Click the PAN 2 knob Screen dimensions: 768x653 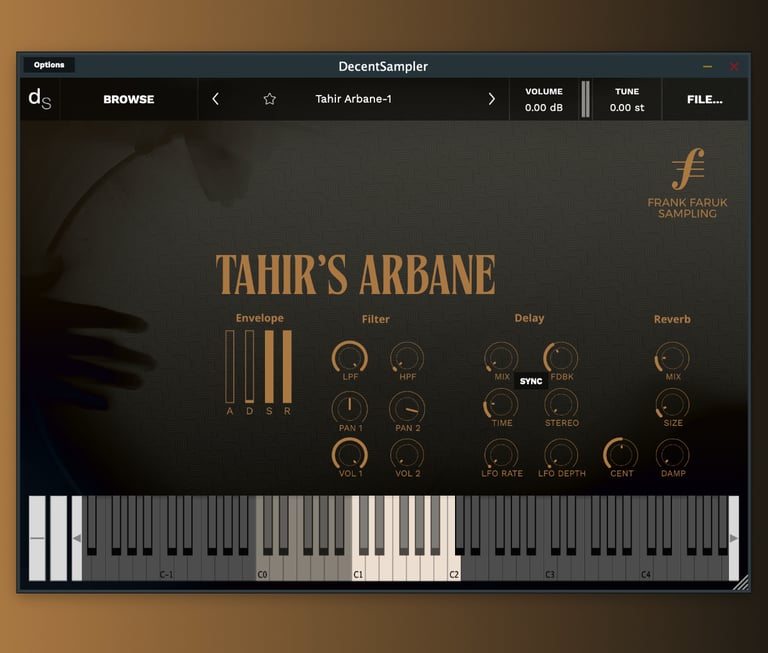[407, 409]
